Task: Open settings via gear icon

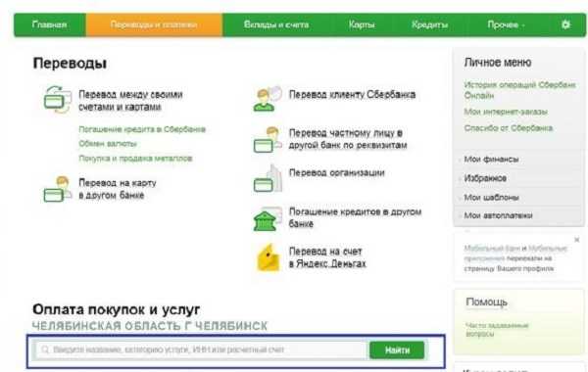Action: pyautogui.click(x=565, y=24)
